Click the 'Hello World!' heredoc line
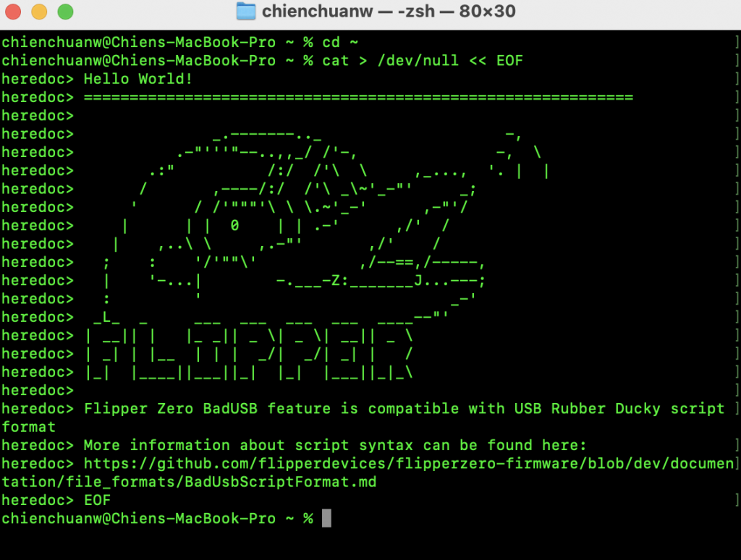The height and width of the screenshot is (560, 741). tap(138, 79)
